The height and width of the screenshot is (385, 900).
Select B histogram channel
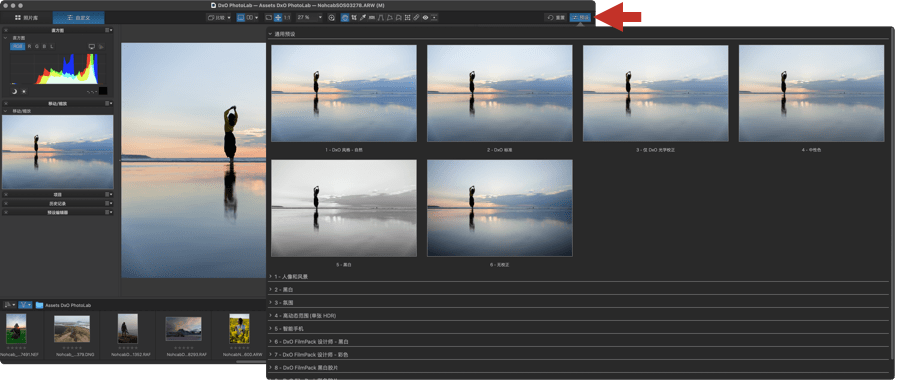point(44,46)
